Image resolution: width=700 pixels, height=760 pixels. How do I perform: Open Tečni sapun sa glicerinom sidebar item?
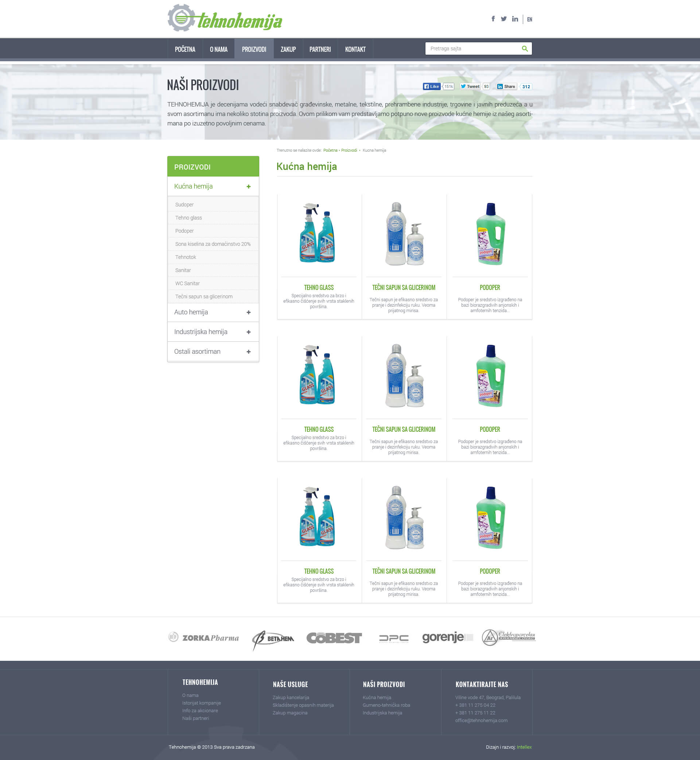coord(204,296)
